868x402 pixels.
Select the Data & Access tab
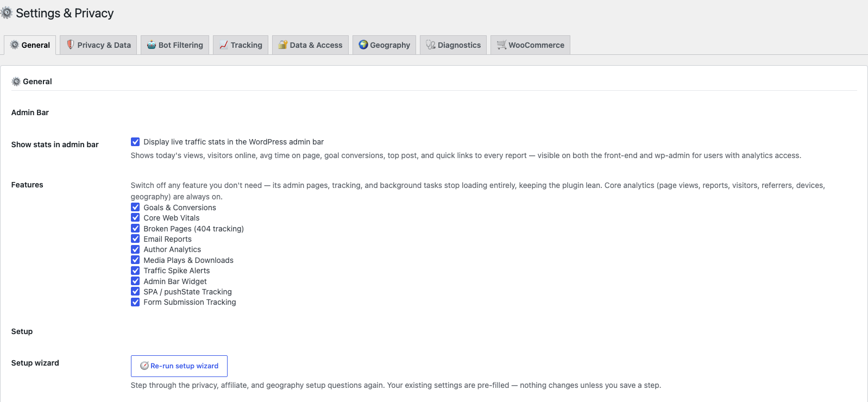(310, 45)
